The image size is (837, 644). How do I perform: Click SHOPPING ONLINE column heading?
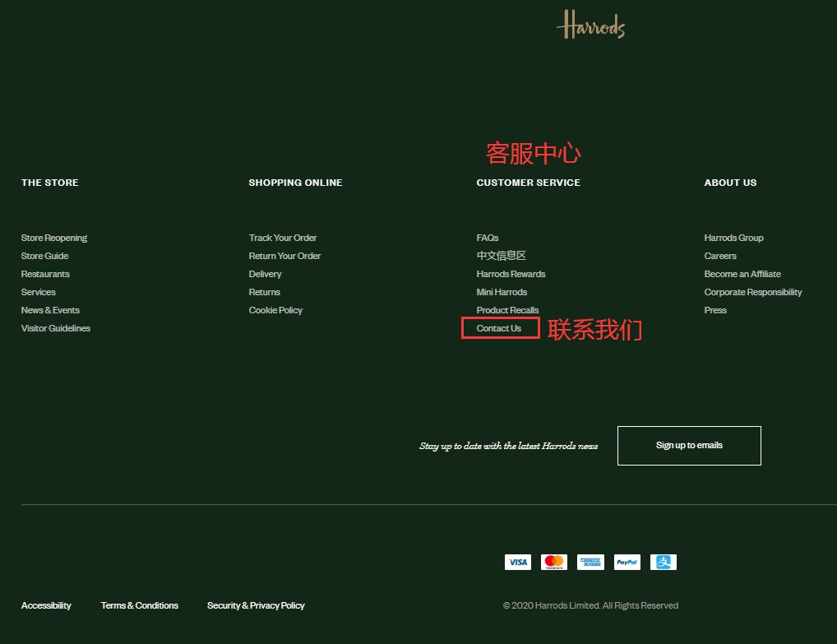pyautogui.click(x=295, y=183)
